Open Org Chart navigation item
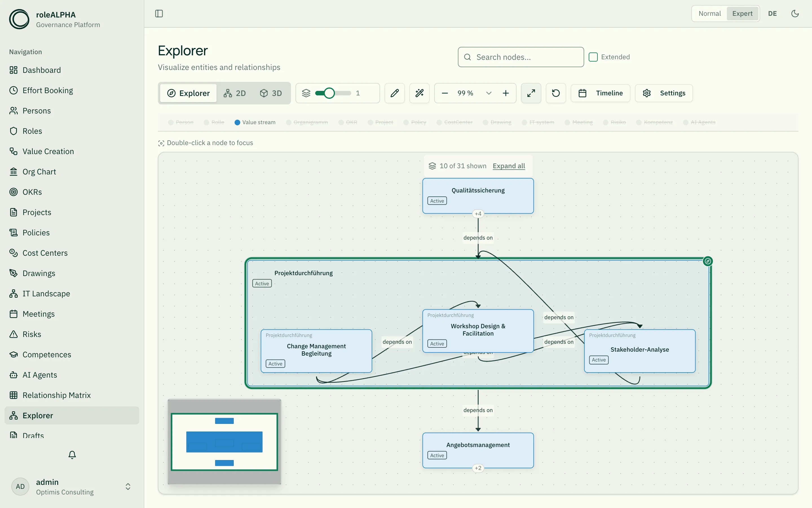 pos(72,172)
